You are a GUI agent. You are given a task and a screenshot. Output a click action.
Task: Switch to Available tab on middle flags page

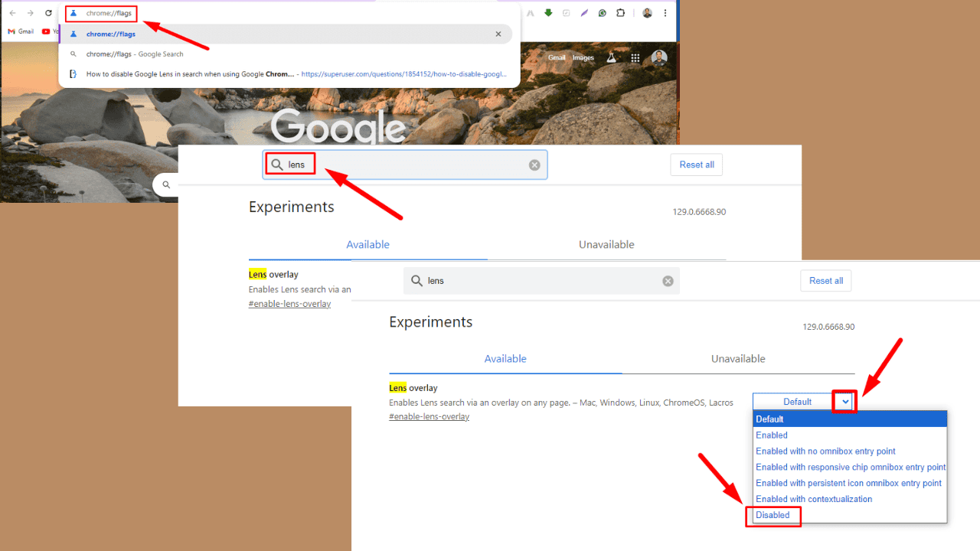tap(367, 245)
